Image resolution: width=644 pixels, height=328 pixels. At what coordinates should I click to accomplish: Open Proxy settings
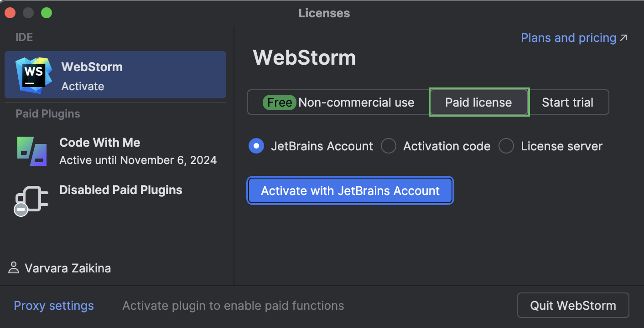point(53,305)
